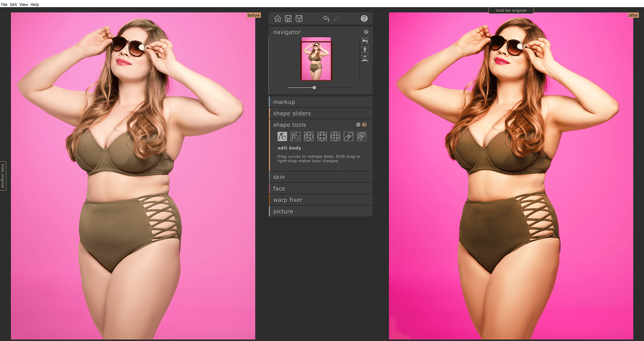Expand the face section

point(321,188)
